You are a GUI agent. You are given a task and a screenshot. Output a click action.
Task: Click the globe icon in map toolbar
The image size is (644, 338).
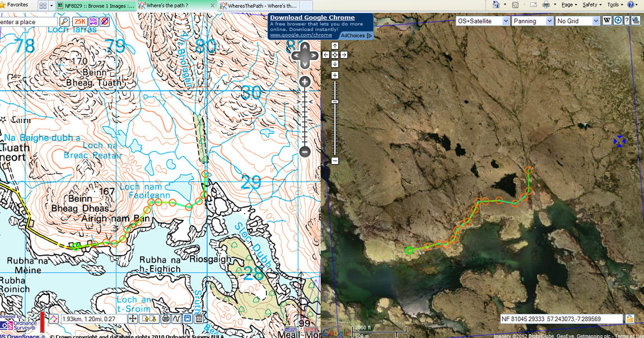pyautogui.click(x=636, y=21)
